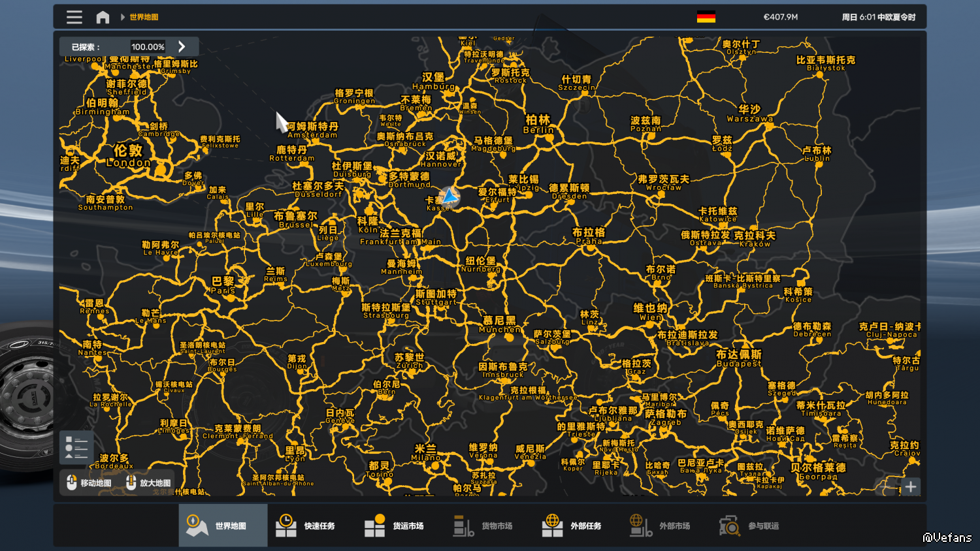The width and height of the screenshot is (980, 551).
Task: Select Paris on the map
Action: click(x=223, y=285)
